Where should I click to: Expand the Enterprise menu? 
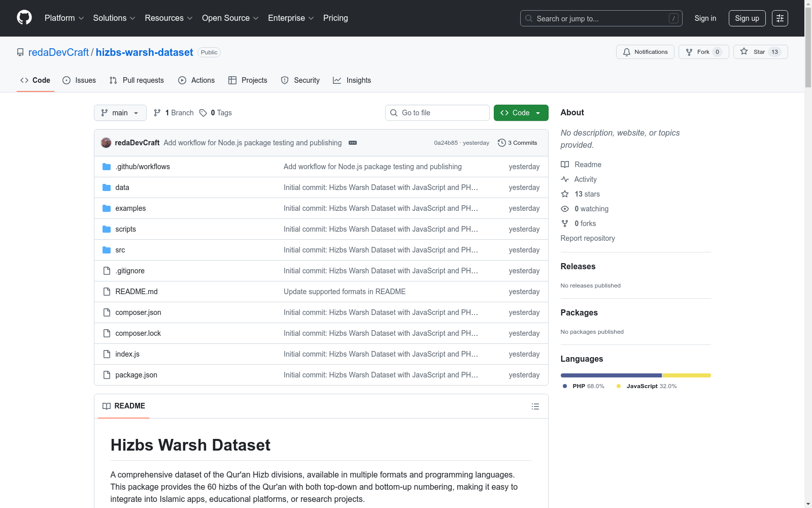[291, 18]
